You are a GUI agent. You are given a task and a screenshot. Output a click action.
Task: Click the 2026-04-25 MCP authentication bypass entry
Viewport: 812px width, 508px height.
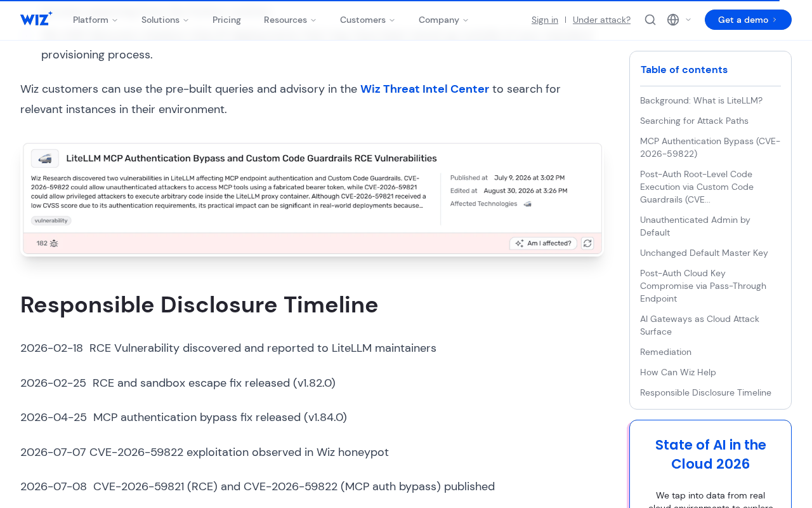183,417
